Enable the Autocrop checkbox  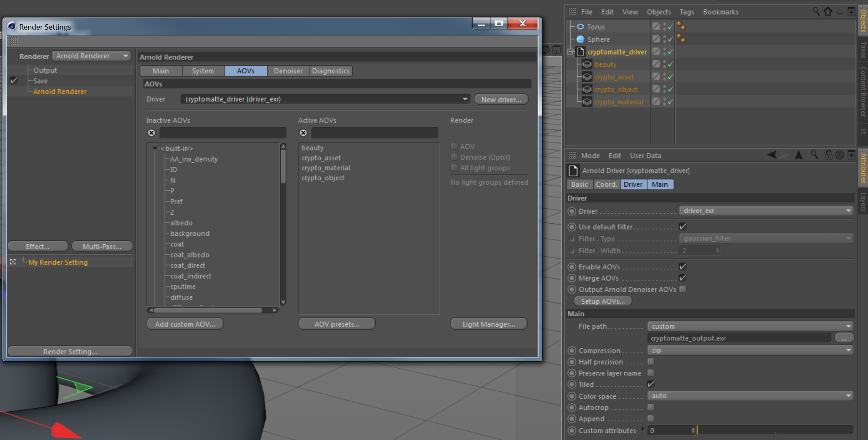(x=651, y=407)
